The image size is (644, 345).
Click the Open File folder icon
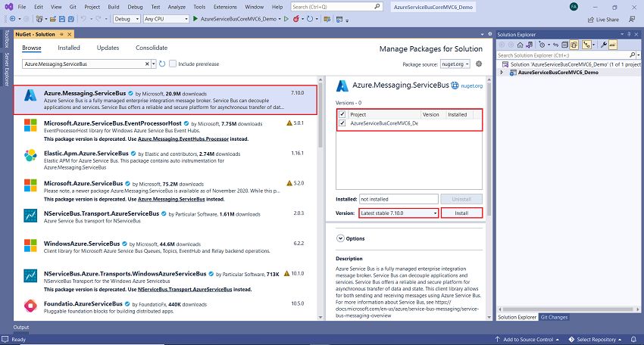click(53, 19)
